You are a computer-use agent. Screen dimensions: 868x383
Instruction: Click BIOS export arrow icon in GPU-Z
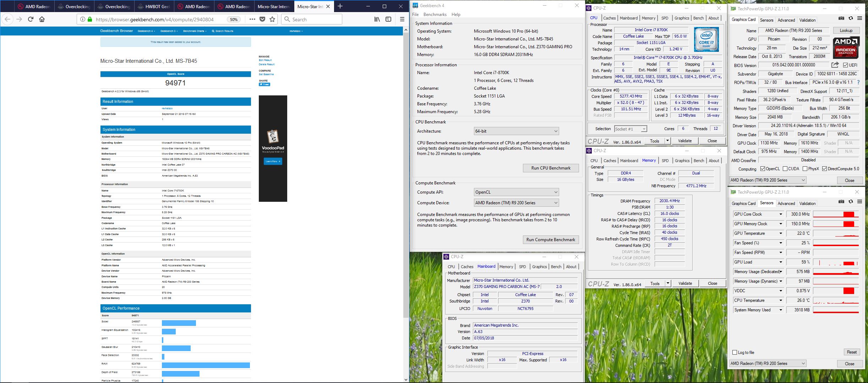point(835,65)
